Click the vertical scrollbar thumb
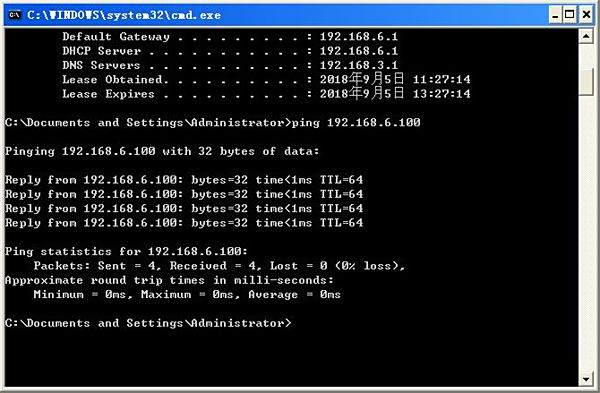The image size is (600, 393). pos(586,82)
